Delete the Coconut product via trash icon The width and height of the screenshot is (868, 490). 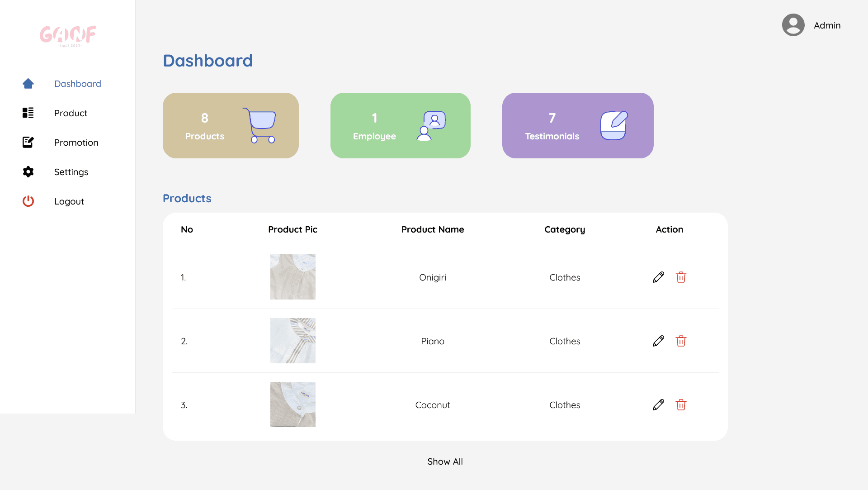(681, 405)
